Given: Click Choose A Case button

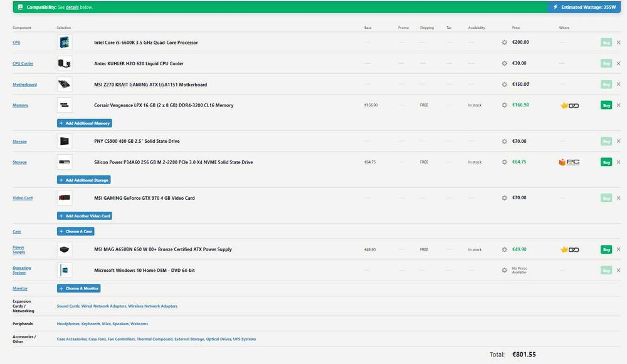Looking at the screenshot, I should pyautogui.click(x=76, y=231).
